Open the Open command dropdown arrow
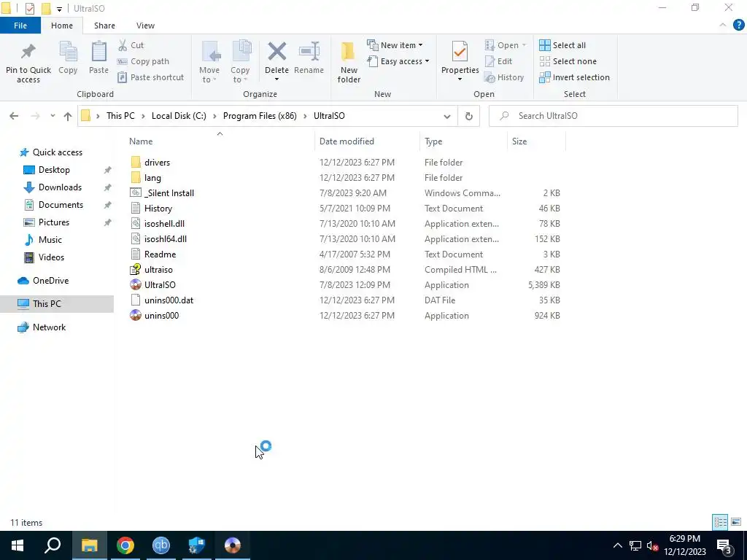 point(524,45)
